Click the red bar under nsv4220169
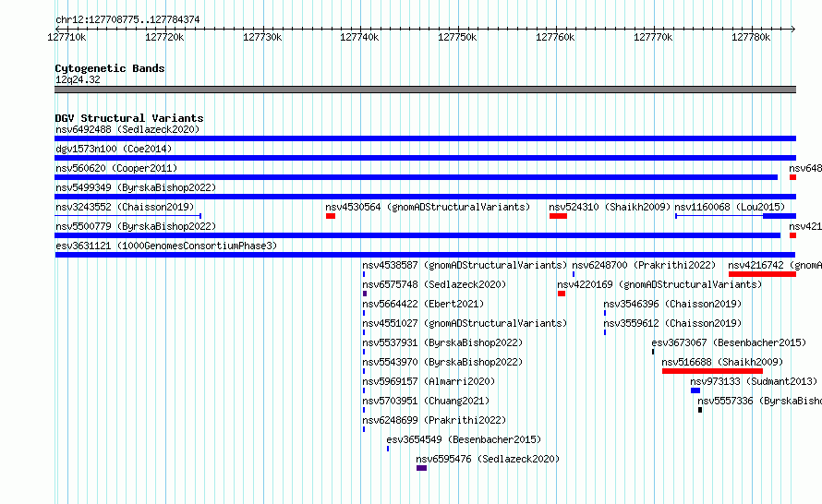This screenshot has width=822, height=504. 562,294
